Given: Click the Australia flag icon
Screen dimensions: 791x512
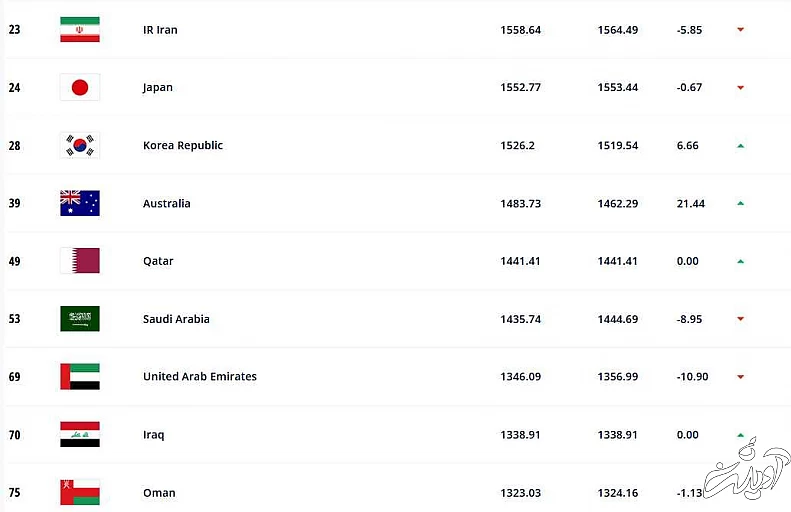Looking at the screenshot, I should tap(80, 203).
